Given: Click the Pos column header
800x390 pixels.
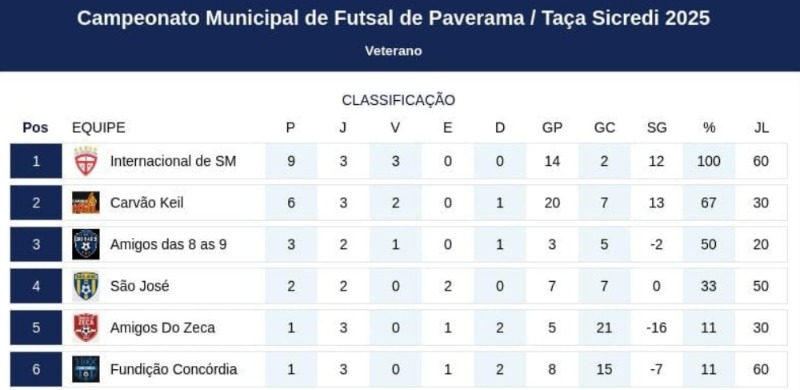Looking at the screenshot, I should pyautogui.click(x=36, y=128).
